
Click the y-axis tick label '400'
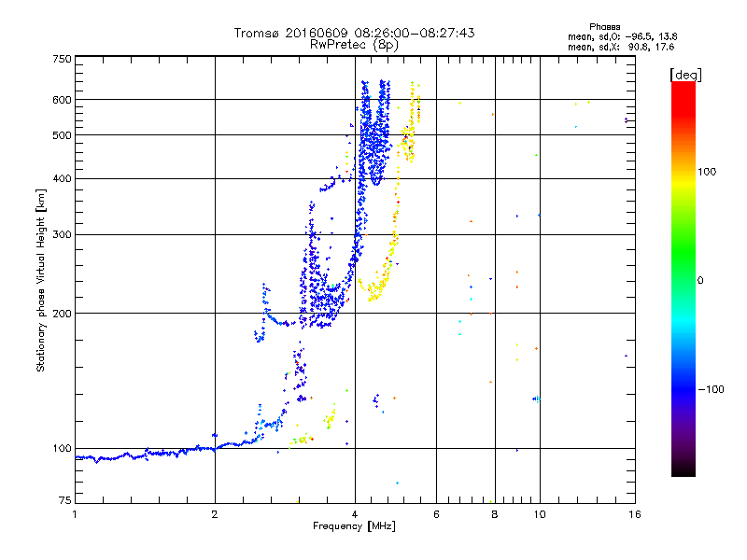pos(63,179)
